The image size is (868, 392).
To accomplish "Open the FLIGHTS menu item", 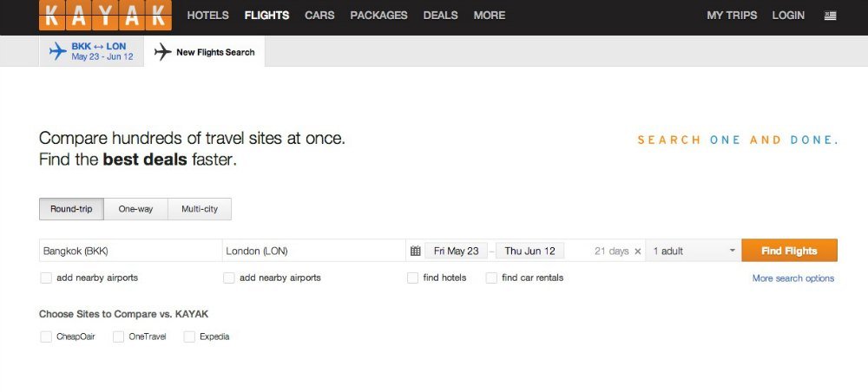I will (x=266, y=16).
